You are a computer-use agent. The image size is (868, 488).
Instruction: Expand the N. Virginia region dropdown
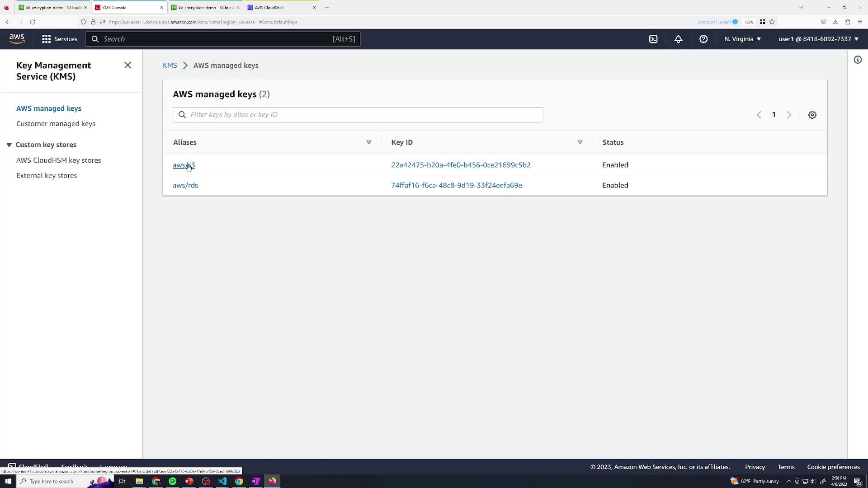pyautogui.click(x=742, y=39)
